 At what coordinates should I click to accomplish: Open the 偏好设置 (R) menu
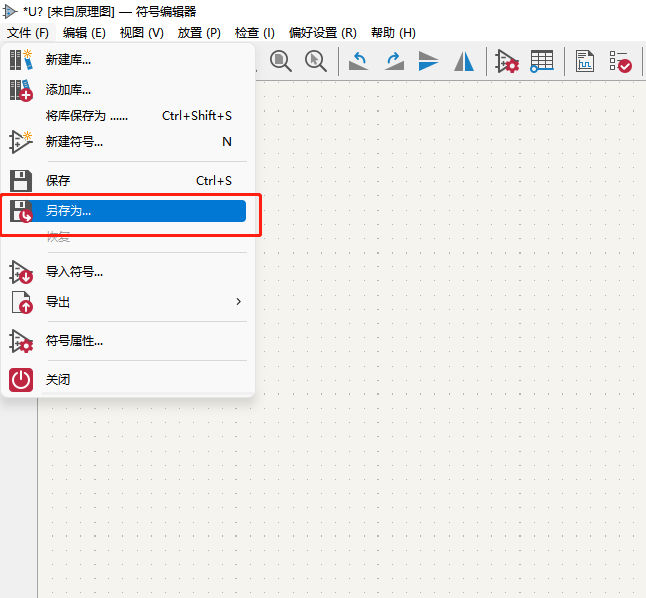click(x=323, y=33)
